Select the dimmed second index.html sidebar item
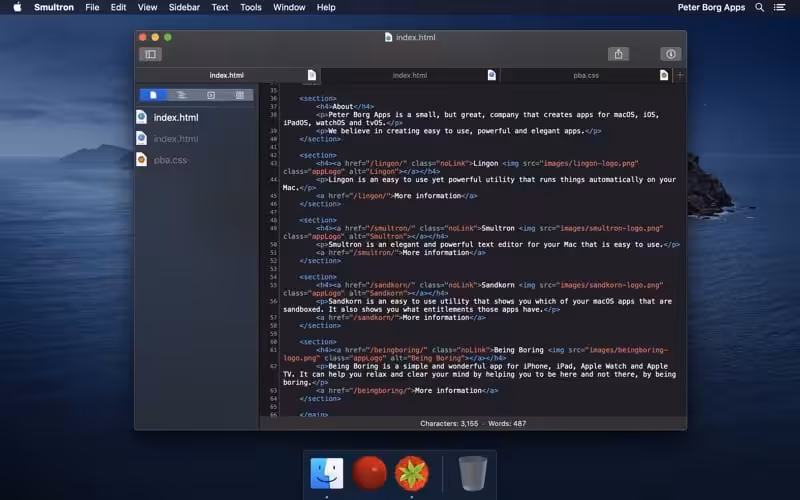This screenshot has height=500, width=800. 175,139
